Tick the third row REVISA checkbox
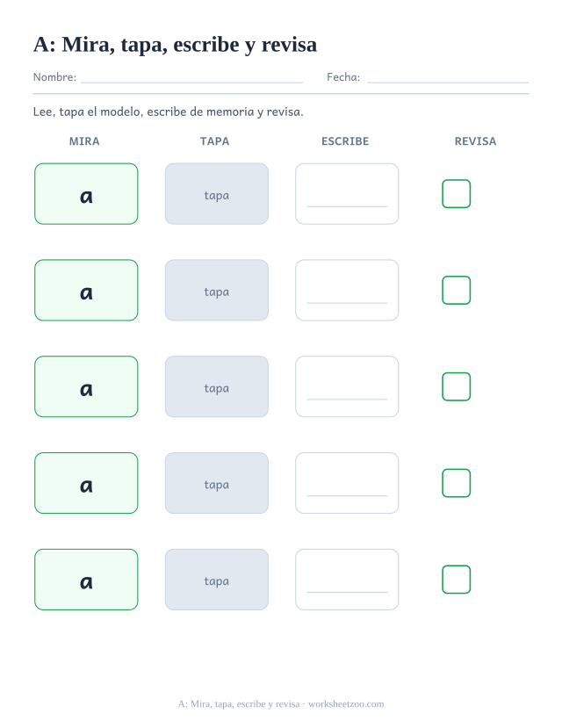The image size is (562, 728). pos(457,386)
